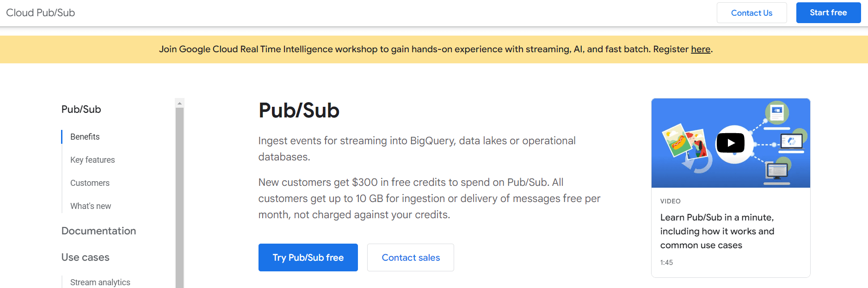Click the sidebar scrollbar down arrow
868x288 pixels.
[179, 285]
